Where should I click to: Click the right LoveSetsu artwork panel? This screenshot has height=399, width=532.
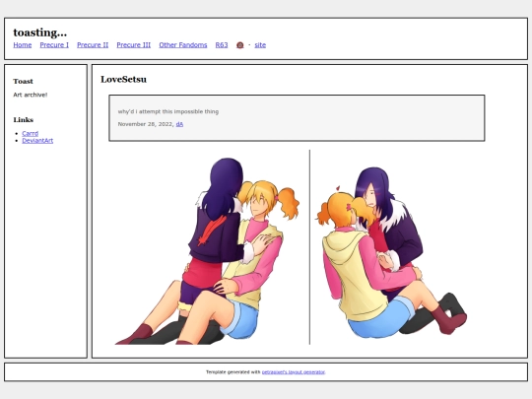tap(392, 251)
